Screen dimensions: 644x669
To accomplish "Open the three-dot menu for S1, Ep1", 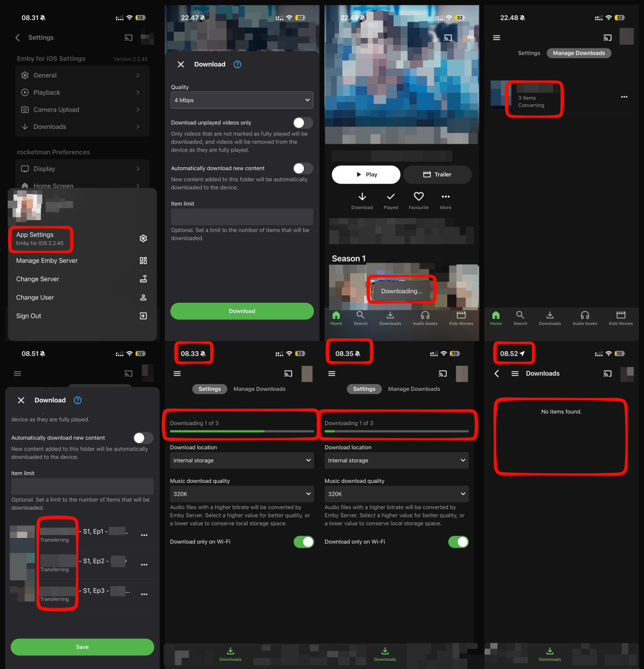I will (144, 535).
